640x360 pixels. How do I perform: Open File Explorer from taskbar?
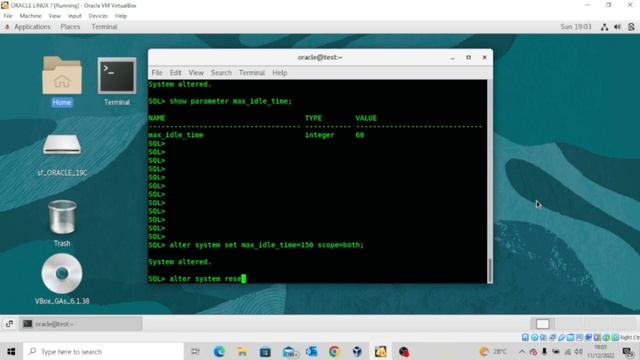(x=242, y=351)
